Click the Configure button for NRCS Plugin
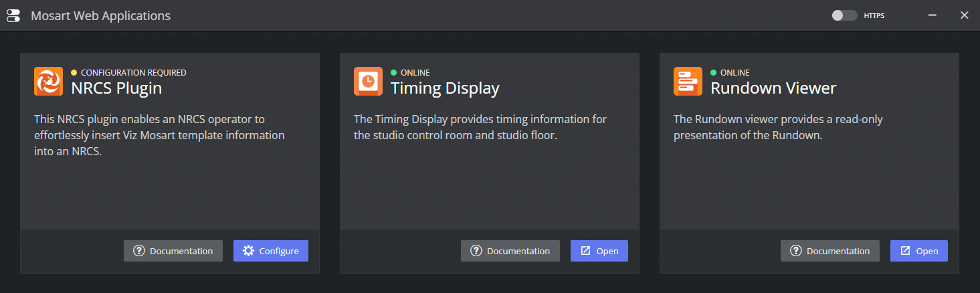980x293 pixels. coord(271,251)
